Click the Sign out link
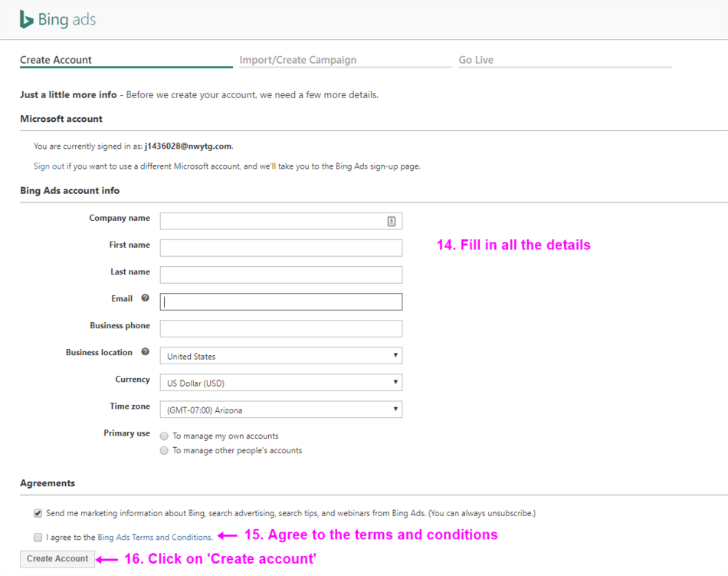This screenshot has height=576, width=728. coord(48,166)
